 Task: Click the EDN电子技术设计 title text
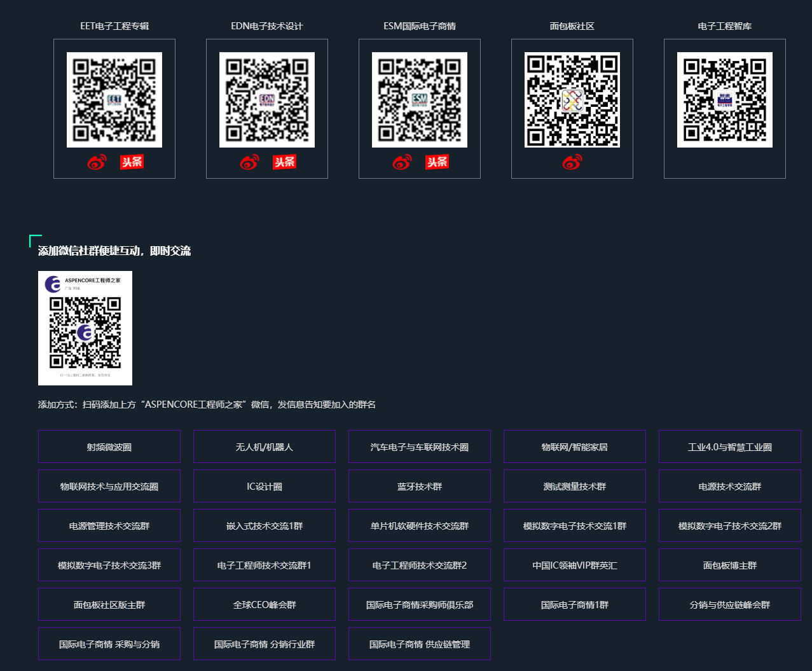[x=267, y=26]
